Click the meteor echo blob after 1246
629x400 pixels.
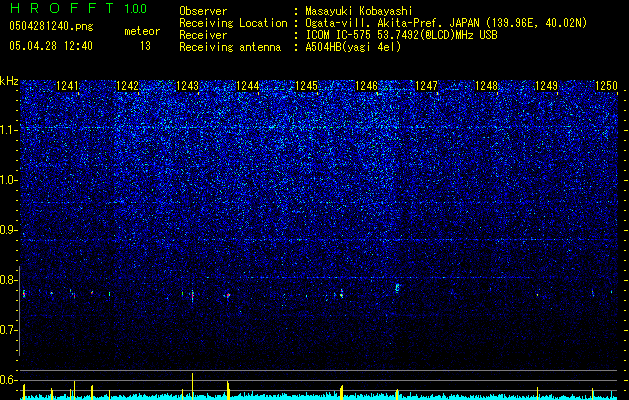tap(397, 287)
